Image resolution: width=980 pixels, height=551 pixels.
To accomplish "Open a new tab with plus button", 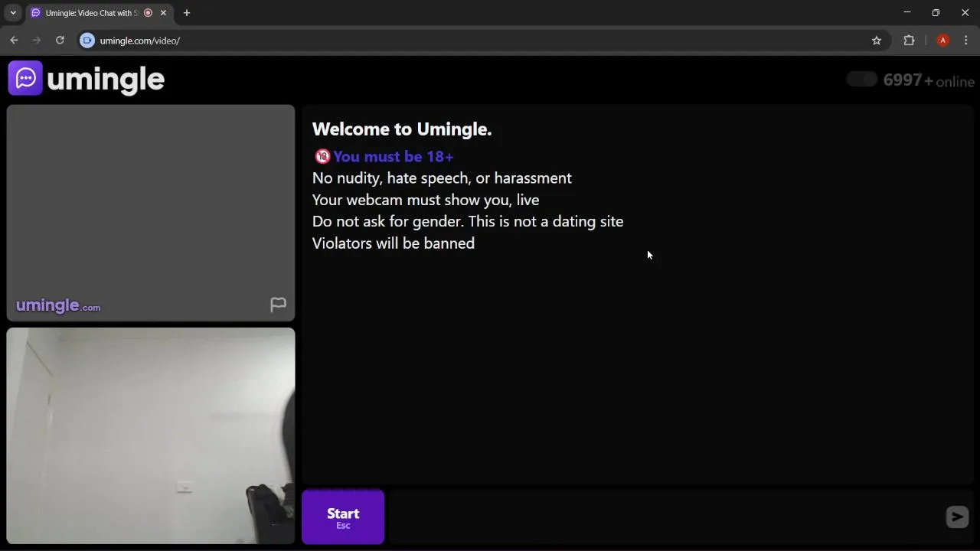I will pyautogui.click(x=187, y=13).
